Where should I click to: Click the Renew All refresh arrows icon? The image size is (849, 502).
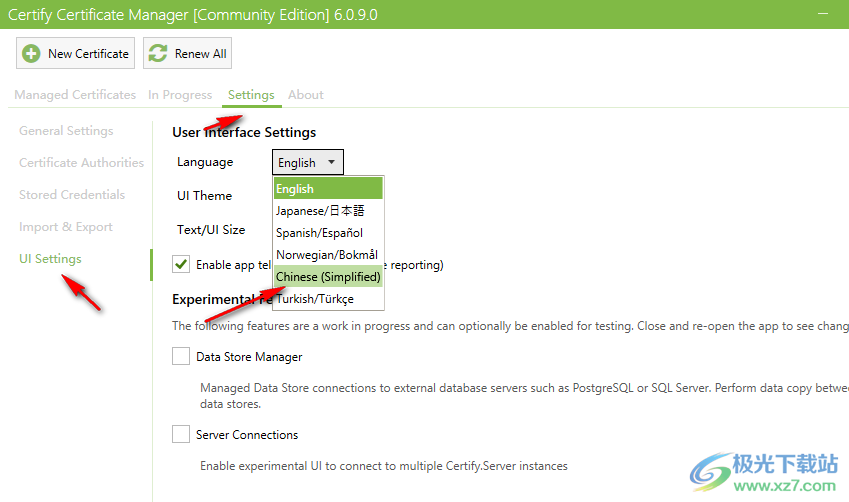click(x=158, y=54)
